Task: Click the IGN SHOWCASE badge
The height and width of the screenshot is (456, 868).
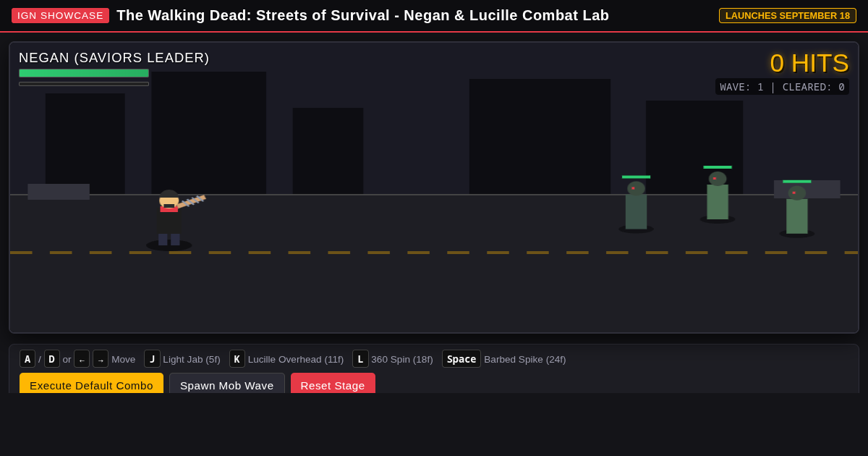Action: pos(60,15)
